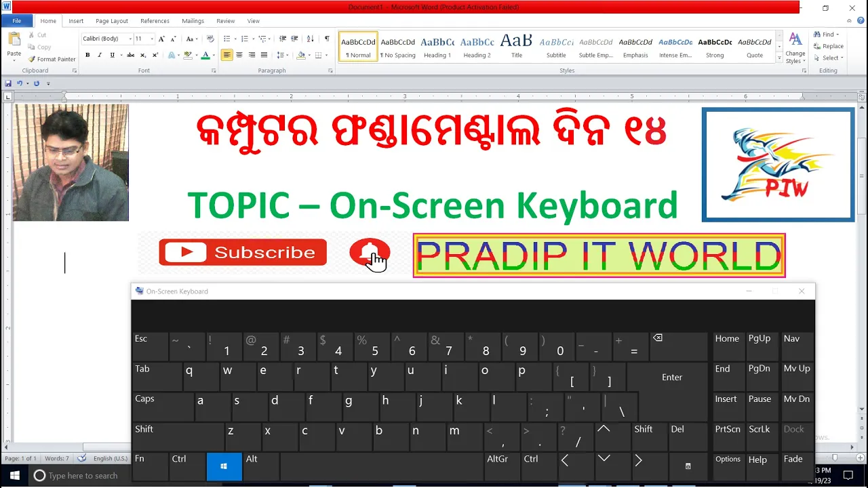Switch to the Mailings tab
The height and width of the screenshot is (488, 868).
click(193, 21)
